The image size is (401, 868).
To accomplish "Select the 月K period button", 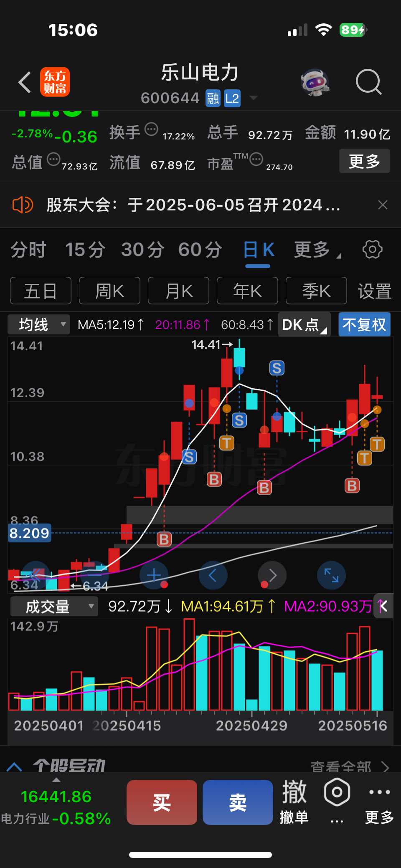I will (178, 291).
